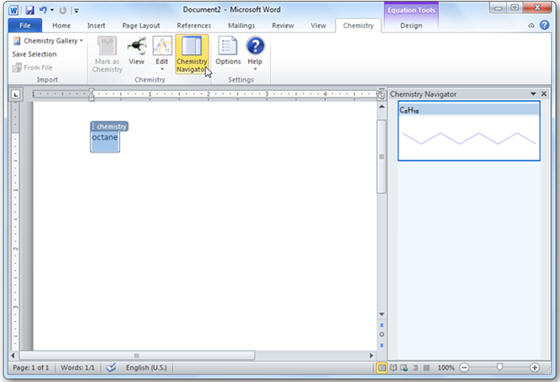Click From File import button

click(x=32, y=67)
